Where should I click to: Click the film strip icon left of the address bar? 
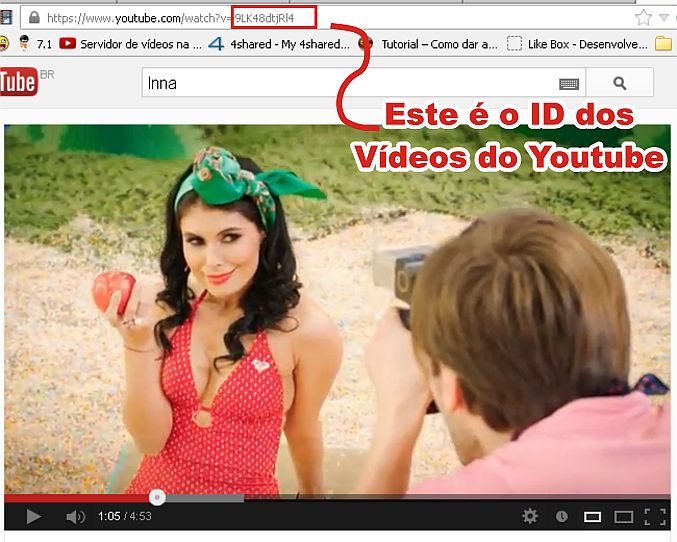coord(6,18)
